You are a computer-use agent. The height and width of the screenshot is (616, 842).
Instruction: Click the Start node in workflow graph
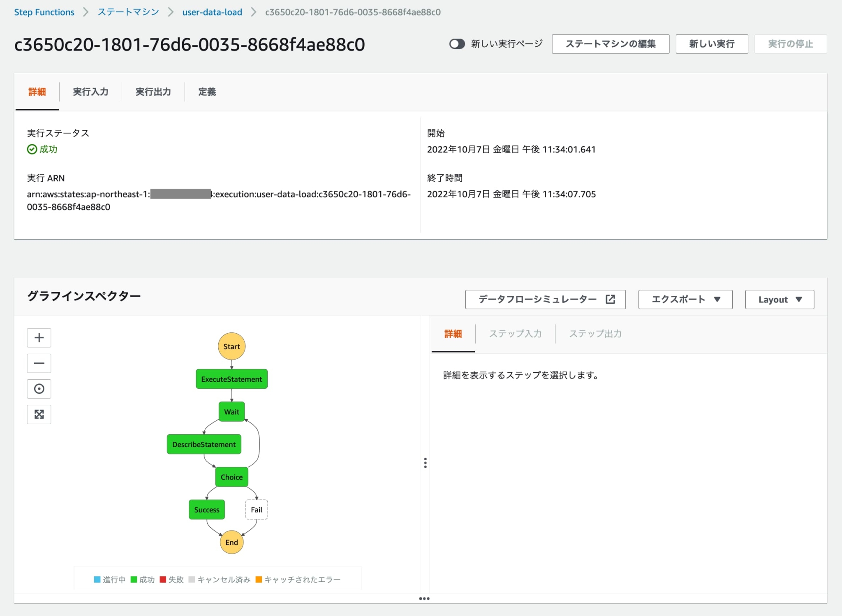tap(231, 346)
